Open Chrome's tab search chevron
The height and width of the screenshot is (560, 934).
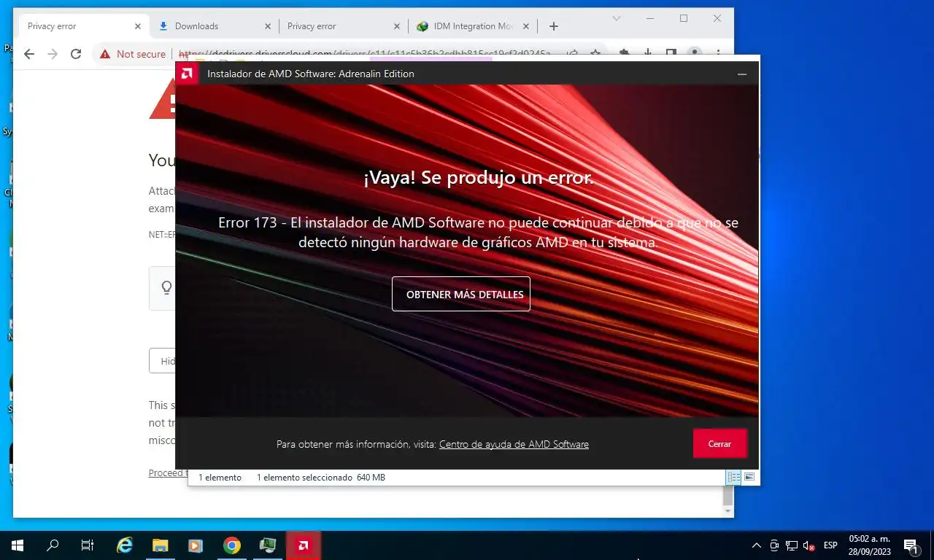pos(617,18)
